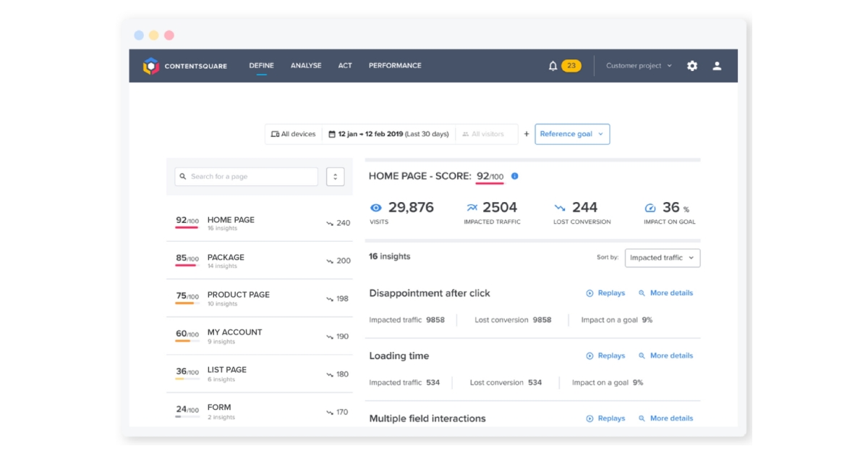
Task: Click the eye icon next to Visits
Action: 375,206
